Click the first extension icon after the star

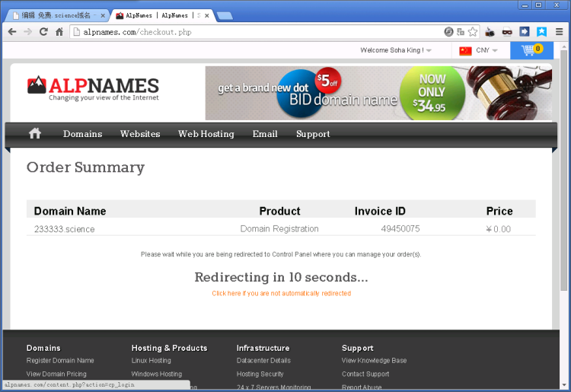490,32
